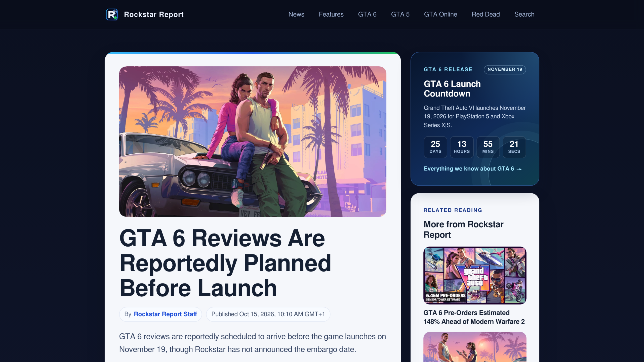Click the GTA 6 RELEASE label
The width and height of the screenshot is (644, 362).
448,69
